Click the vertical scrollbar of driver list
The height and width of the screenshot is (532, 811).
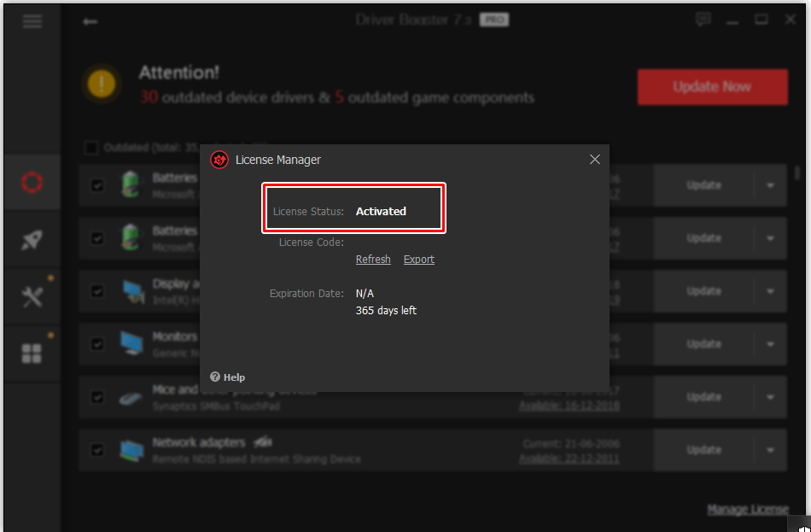click(797, 172)
